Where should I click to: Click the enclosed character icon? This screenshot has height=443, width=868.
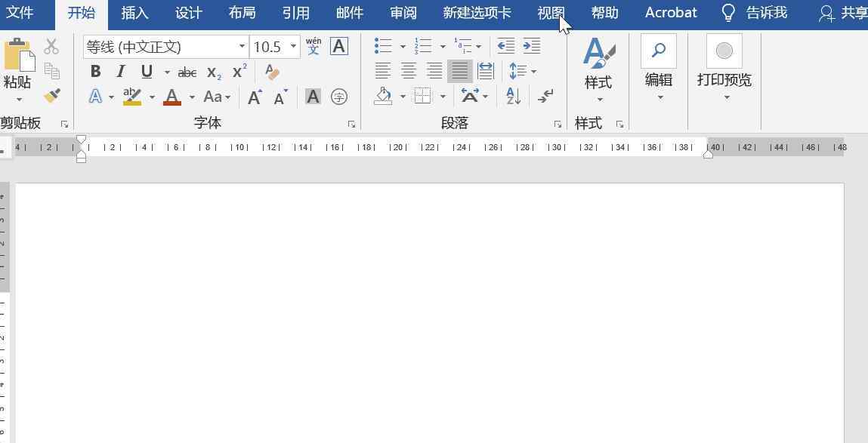pos(338,97)
